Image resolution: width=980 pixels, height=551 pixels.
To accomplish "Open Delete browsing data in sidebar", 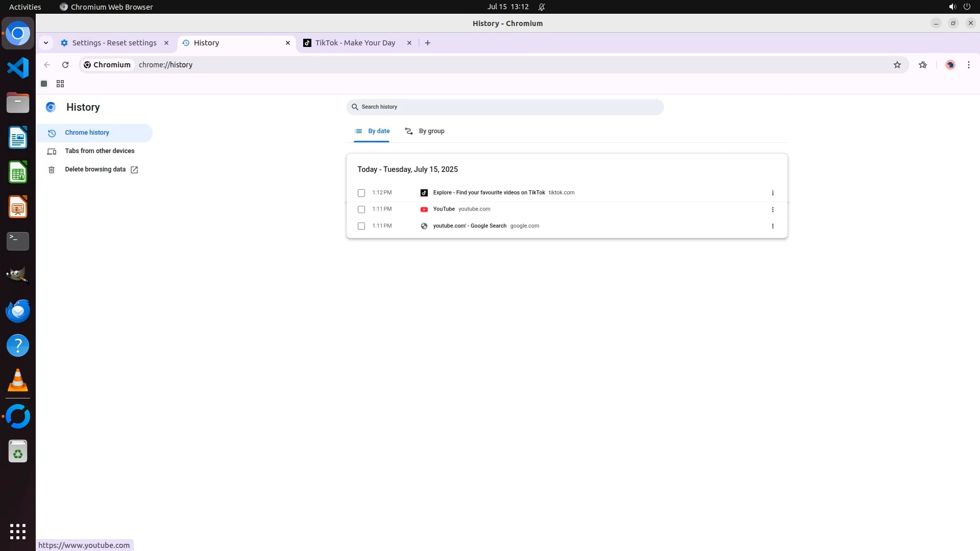I will 95,169.
